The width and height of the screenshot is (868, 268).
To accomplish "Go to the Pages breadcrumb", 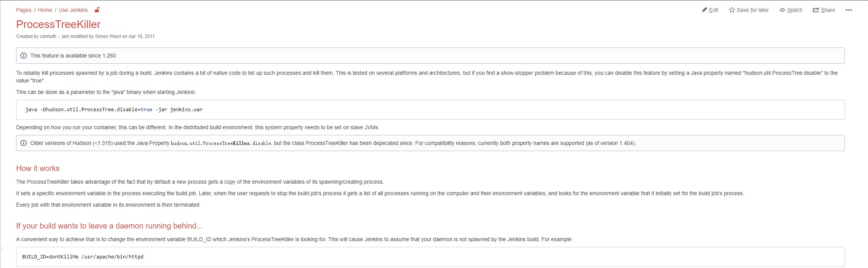I will point(23,10).
